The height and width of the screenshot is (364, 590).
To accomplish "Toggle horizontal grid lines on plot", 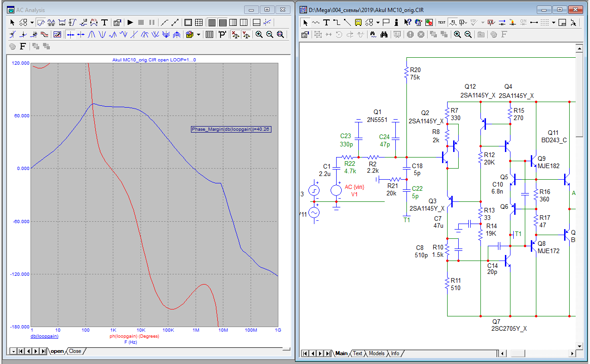I will tap(222, 22).
